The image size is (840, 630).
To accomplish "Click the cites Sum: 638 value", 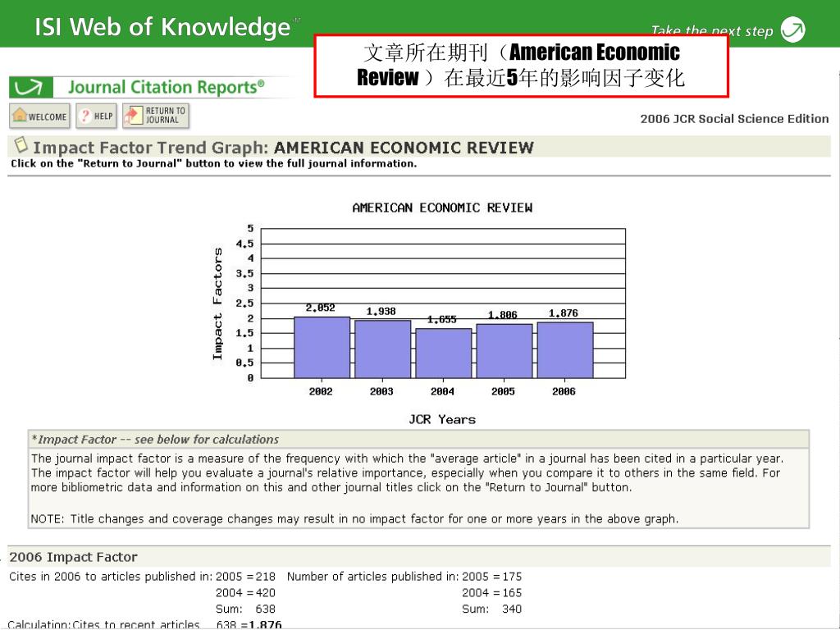I will point(245,609).
